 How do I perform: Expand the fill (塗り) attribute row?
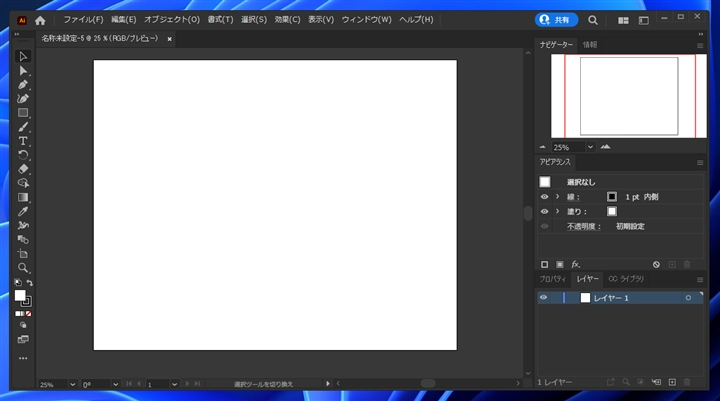(557, 211)
